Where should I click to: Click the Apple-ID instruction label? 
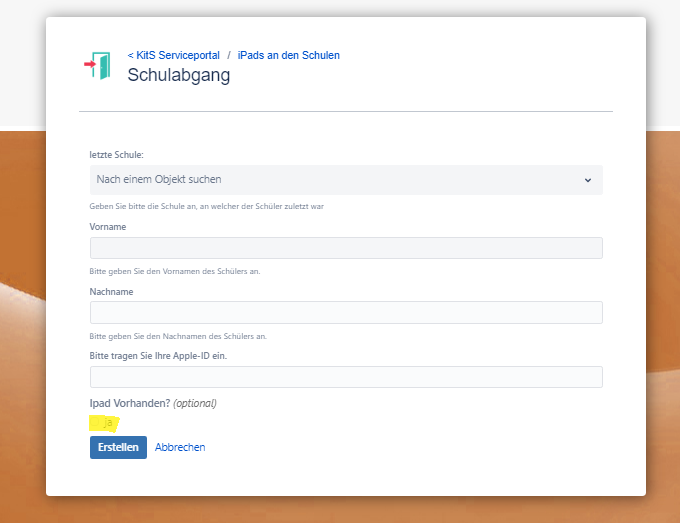[x=165, y=356]
